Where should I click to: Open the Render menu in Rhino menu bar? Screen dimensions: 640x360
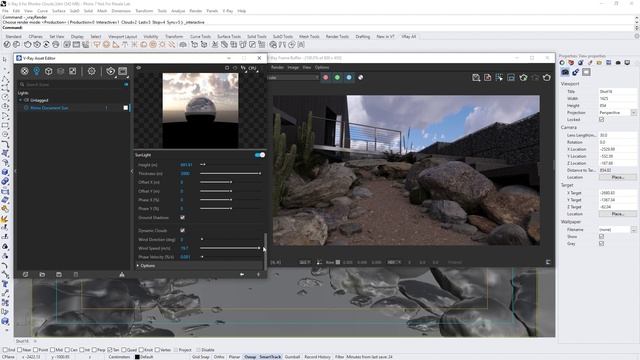(x=196, y=11)
